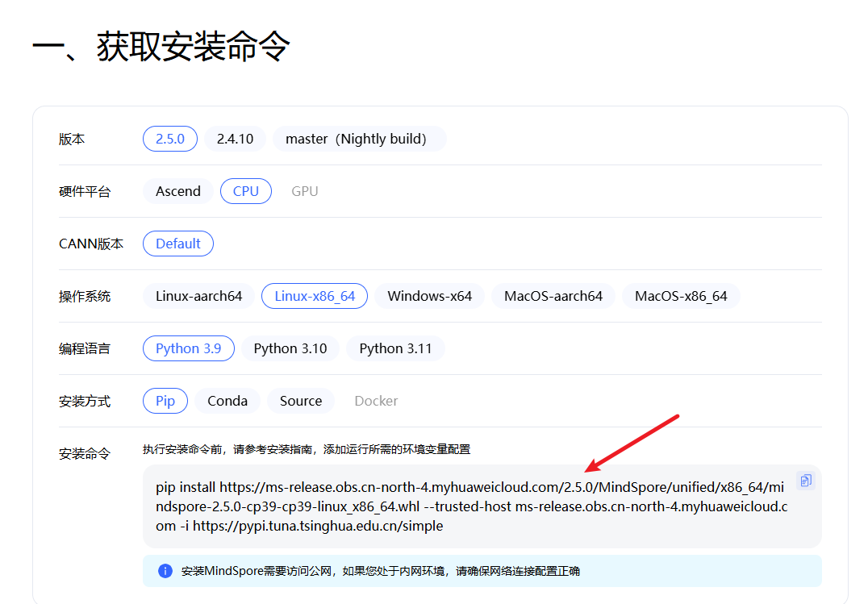The width and height of the screenshot is (868, 604).
Task: Click the 安装MindSpore需要访问公网 notice text
Action: pos(380,571)
